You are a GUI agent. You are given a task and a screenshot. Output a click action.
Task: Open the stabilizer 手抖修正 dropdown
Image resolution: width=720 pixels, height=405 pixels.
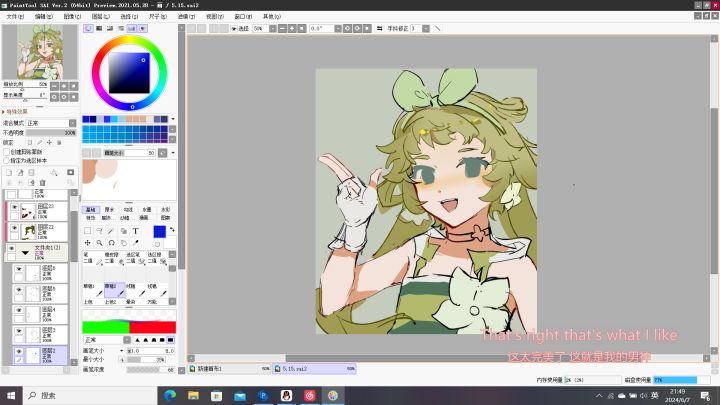(426, 28)
